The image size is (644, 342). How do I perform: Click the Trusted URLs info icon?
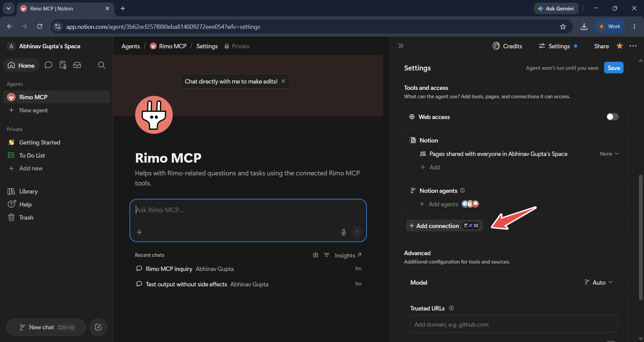[451, 308]
